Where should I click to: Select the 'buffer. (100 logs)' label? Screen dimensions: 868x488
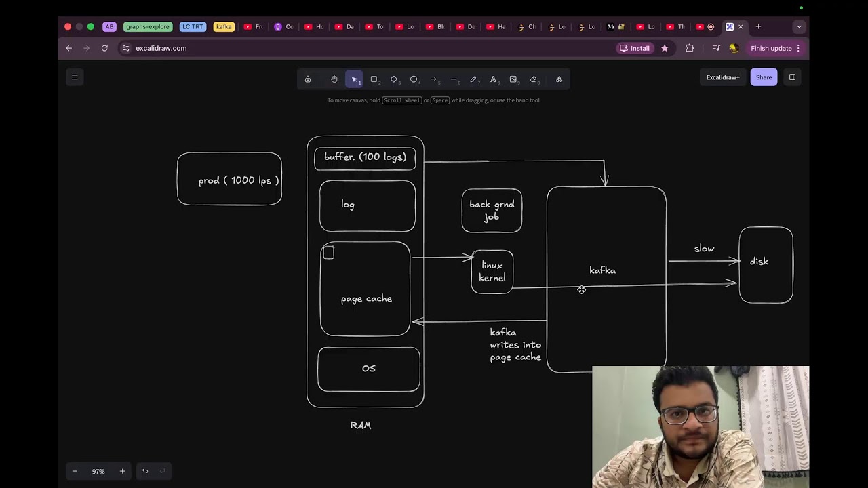(365, 157)
